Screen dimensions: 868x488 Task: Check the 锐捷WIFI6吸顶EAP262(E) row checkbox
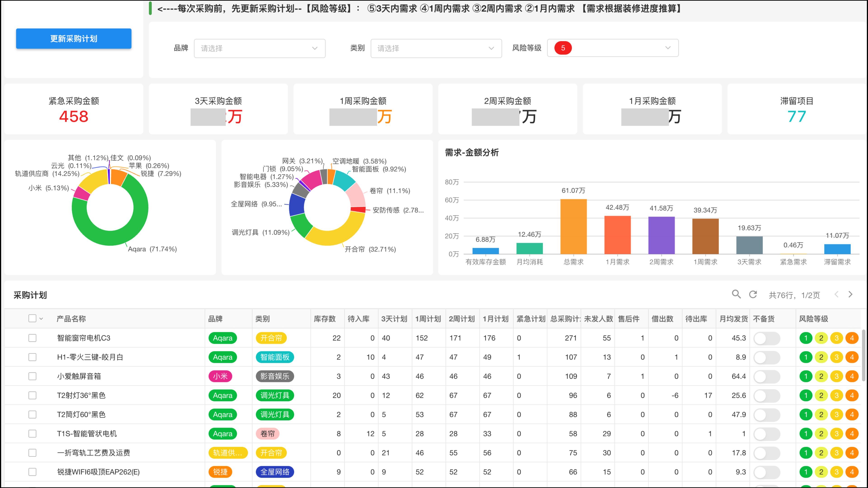[x=32, y=472]
